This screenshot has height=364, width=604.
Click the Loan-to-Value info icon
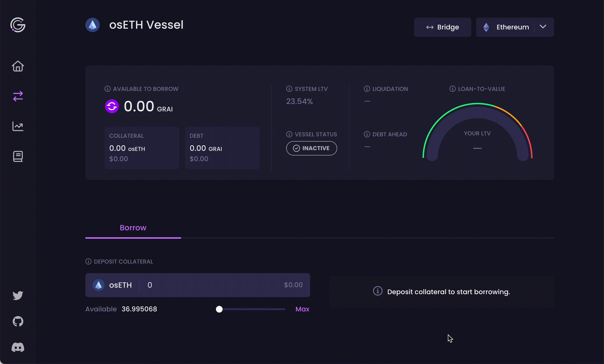click(x=452, y=89)
